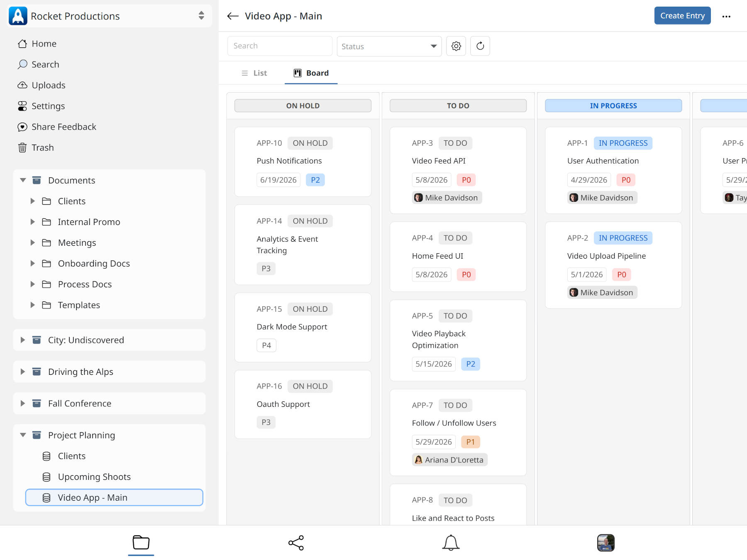Go back using the arrow next to Video App - Main
Screen dimensions: 747x560
[232, 16]
